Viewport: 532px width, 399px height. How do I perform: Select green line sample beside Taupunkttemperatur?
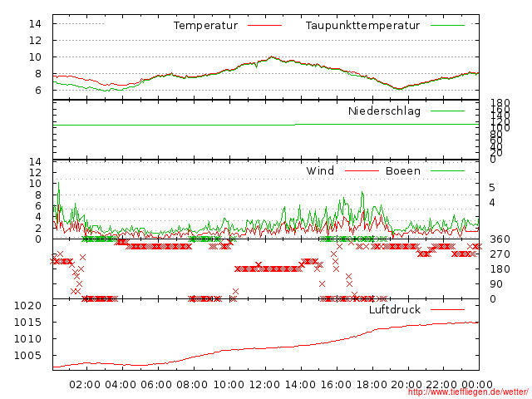coord(447,25)
